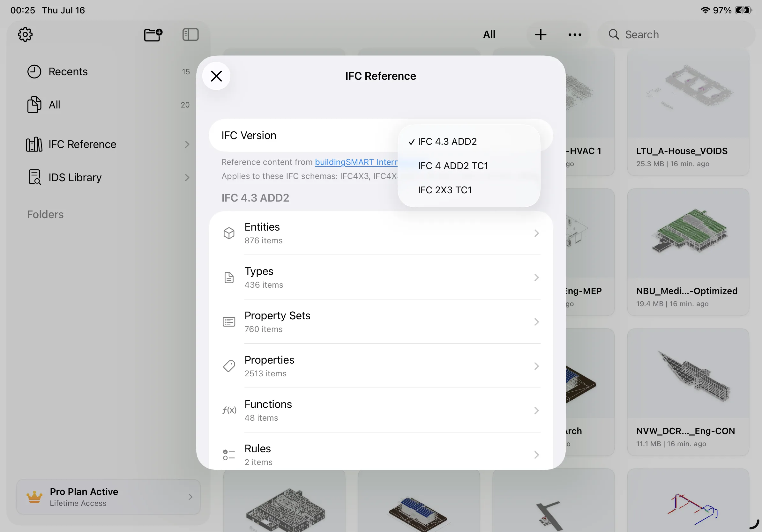Expand the Entities list chevron

click(x=536, y=233)
